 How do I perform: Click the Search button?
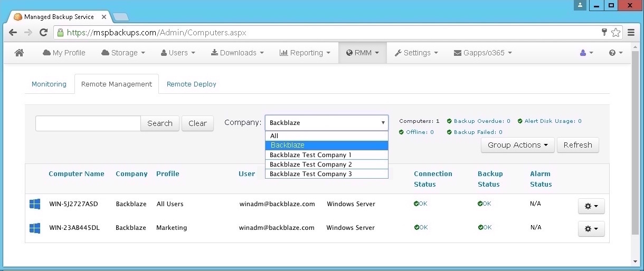coord(160,123)
